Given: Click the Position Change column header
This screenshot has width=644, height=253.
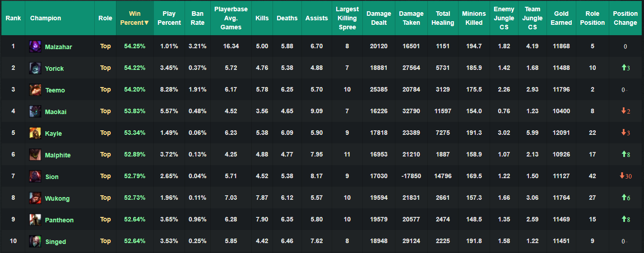Looking at the screenshot, I should tap(625, 18).
